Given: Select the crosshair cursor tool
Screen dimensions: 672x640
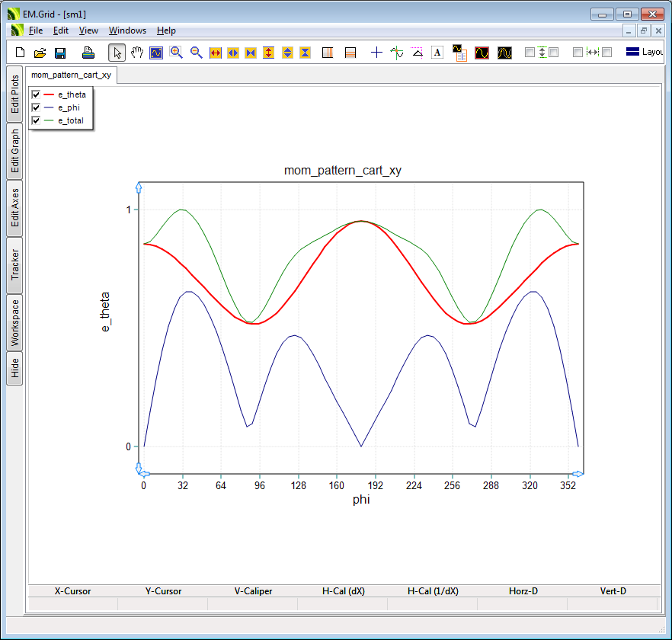Looking at the screenshot, I should [376, 53].
